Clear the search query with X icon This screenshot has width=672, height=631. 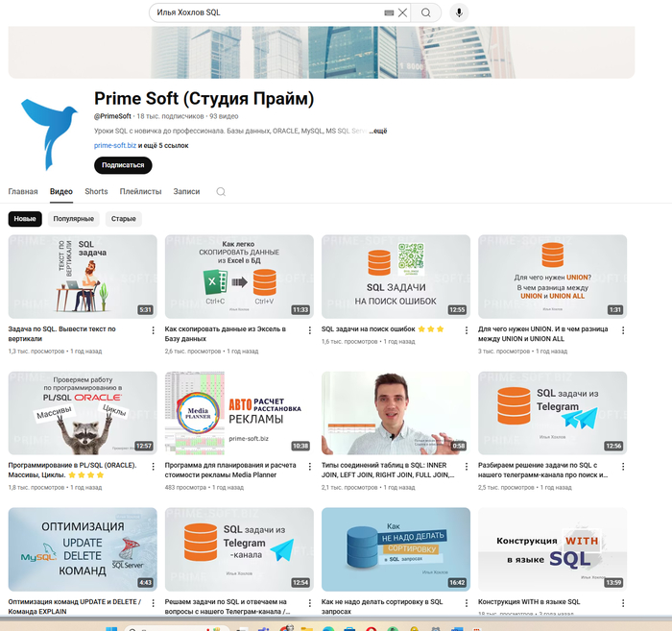click(402, 12)
